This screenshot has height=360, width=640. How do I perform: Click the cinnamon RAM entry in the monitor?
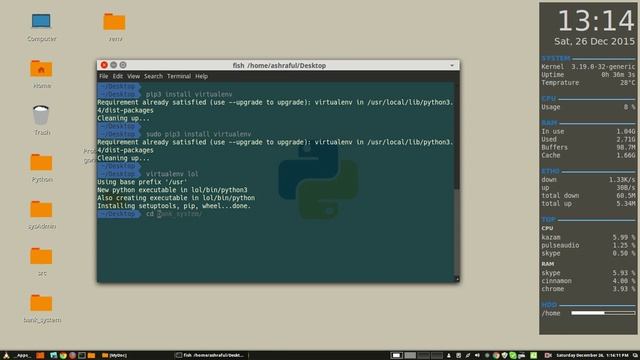click(588, 281)
